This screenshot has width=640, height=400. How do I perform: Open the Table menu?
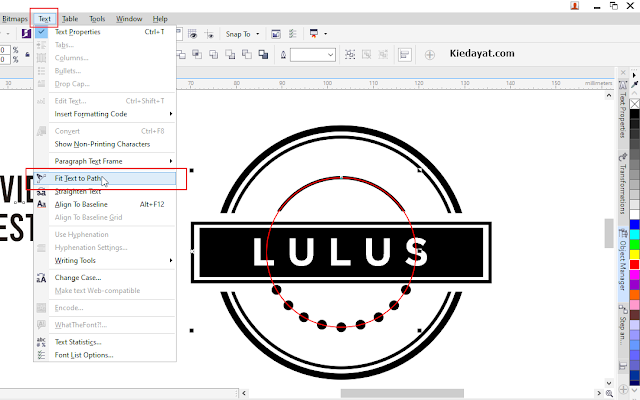click(70, 19)
